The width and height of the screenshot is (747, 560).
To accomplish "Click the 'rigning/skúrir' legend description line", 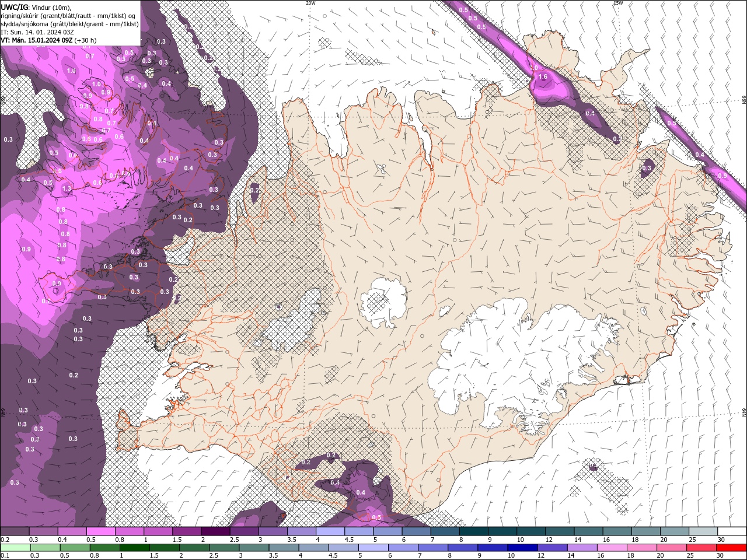I will pyautogui.click(x=68, y=16).
